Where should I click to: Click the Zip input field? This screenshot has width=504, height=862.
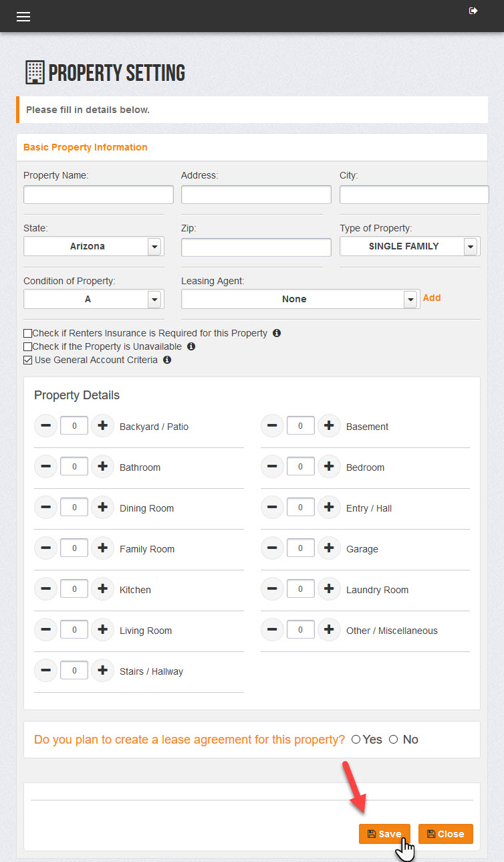(x=256, y=247)
